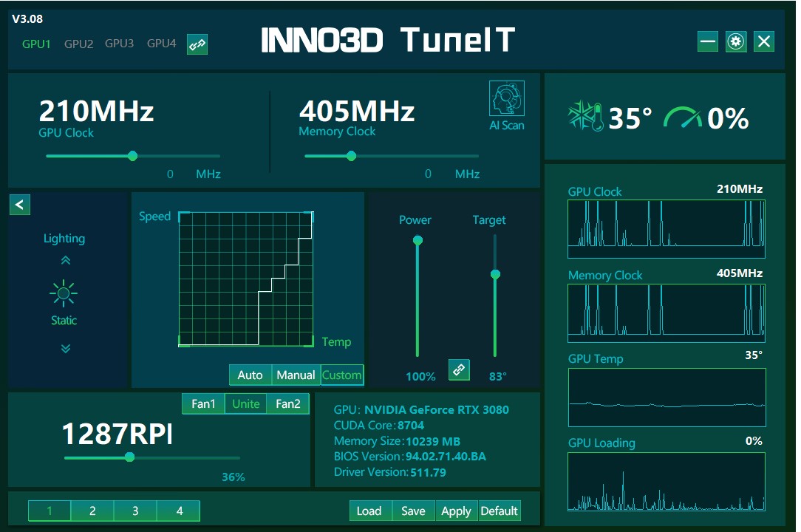Choose Fan1 control
The width and height of the screenshot is (801, 532).
click(203, 403)
